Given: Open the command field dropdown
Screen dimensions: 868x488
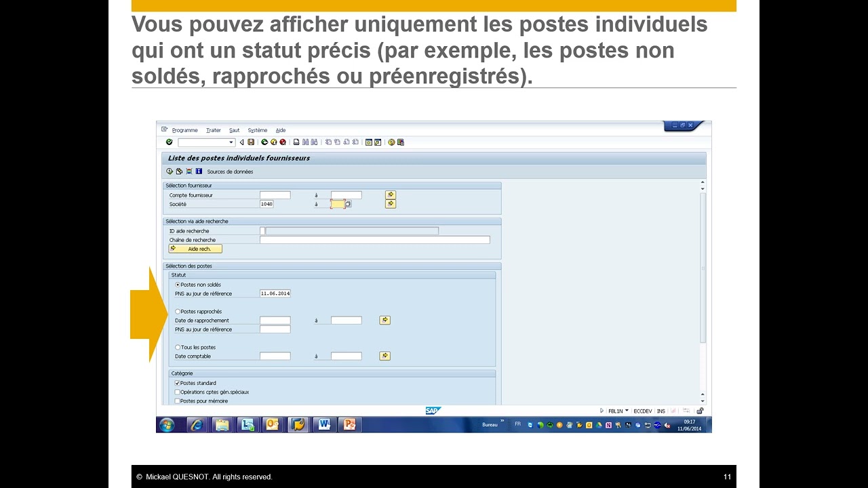Looking at the screenshot, I should point(231,142).
